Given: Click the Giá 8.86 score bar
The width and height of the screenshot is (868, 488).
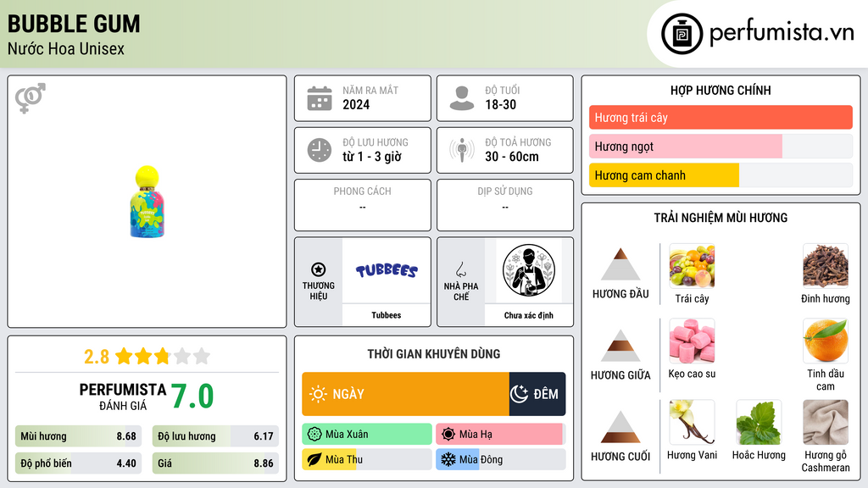Looking at the screenshot, I should 215,463.
